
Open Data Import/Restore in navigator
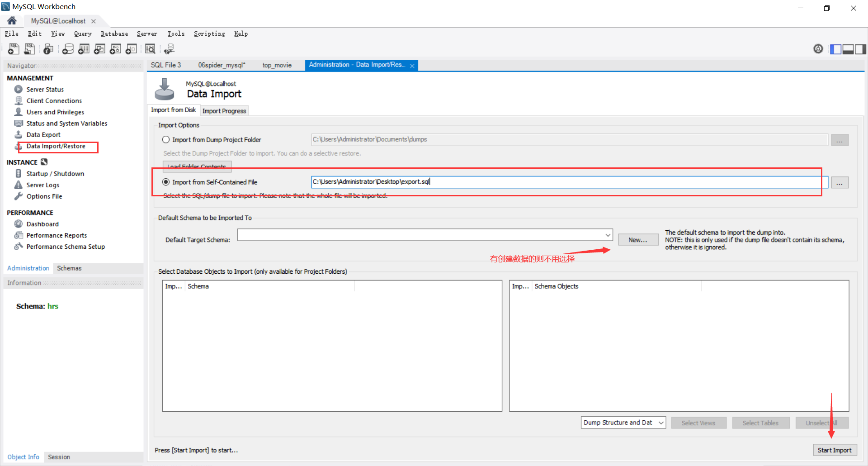click(56, 146)
